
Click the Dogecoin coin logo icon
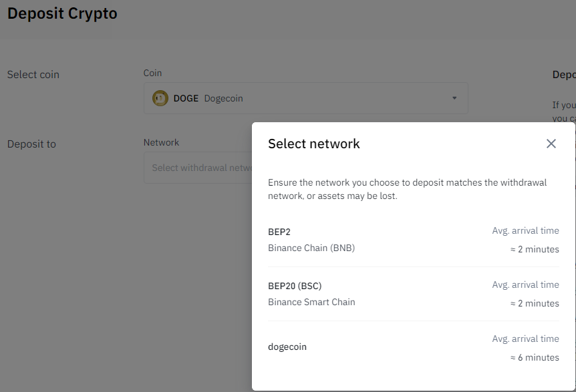coord(160,98)
